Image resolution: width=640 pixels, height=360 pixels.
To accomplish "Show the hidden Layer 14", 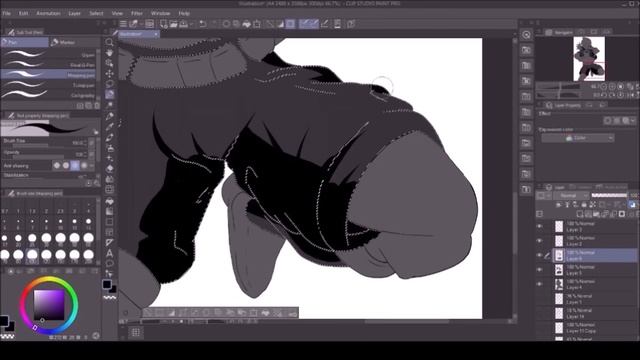I will coord(540,313).
